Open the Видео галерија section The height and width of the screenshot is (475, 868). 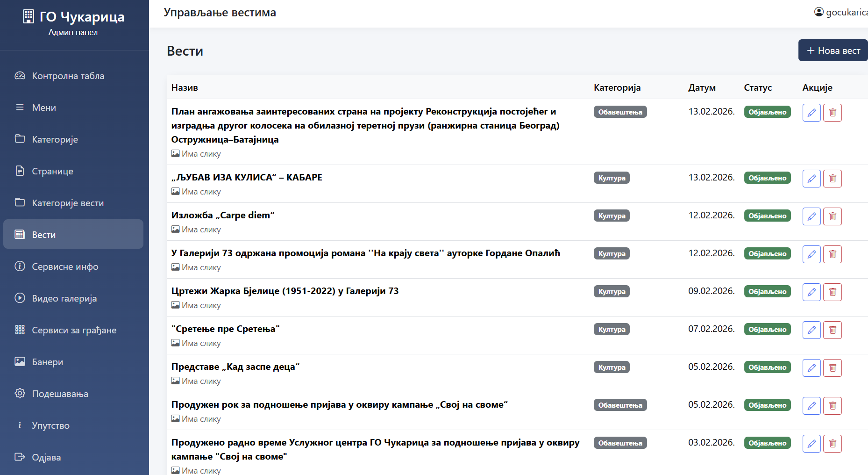point(64,298)
